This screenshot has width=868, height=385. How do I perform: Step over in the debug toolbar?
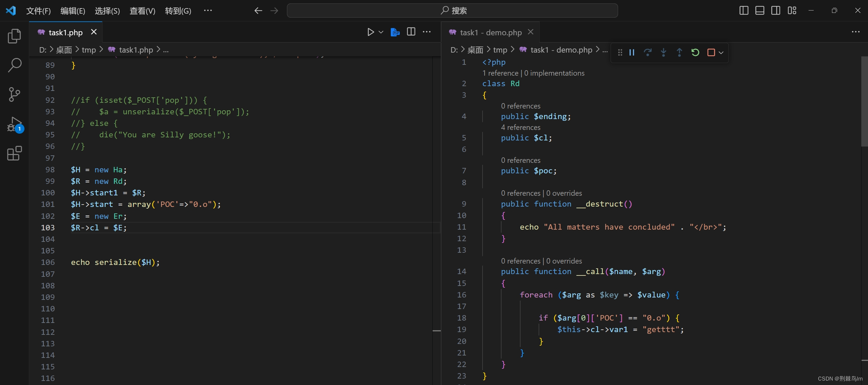coord(648,53)
